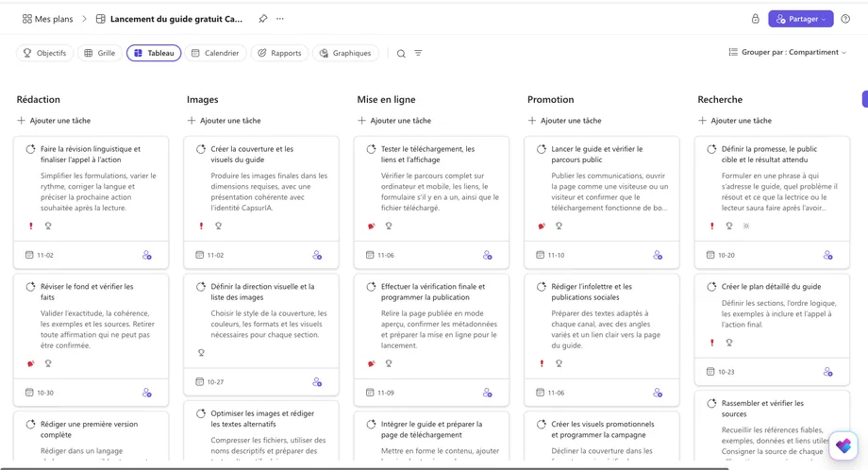
Task: Click the horizontal scrollbar at bottom
Action: coord(364,468)
